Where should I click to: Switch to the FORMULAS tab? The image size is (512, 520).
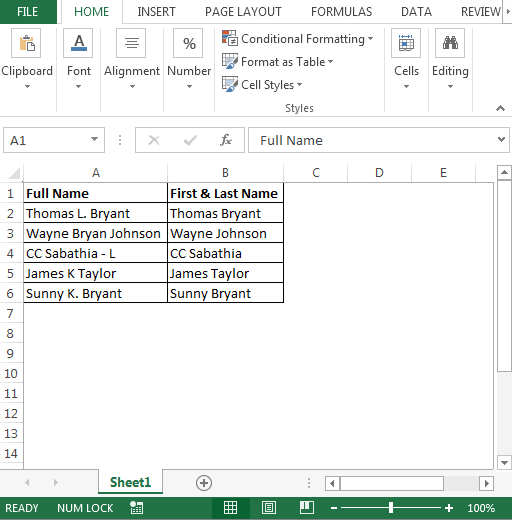coord(341,12)
